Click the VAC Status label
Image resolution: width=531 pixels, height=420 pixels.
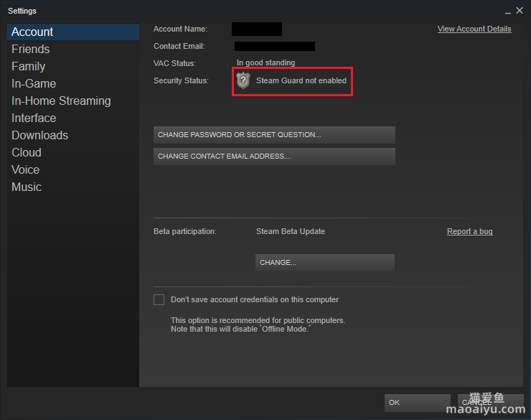pyautogui.click(x=174, y=63)
